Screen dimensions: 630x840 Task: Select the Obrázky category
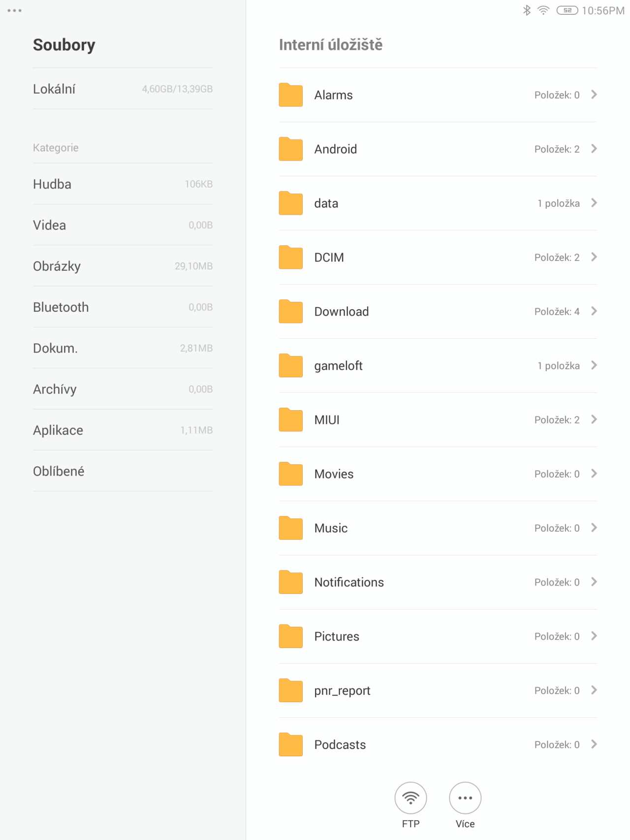coord(123,266)
